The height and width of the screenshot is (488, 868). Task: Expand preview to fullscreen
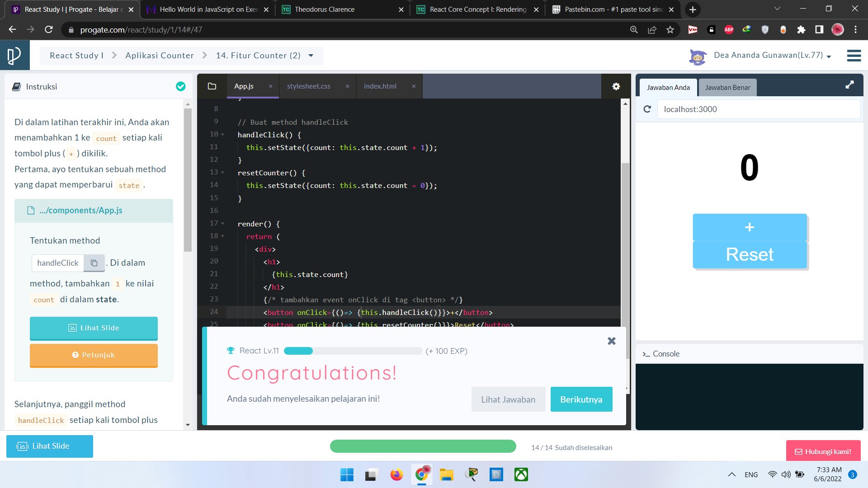coord(849,84)
